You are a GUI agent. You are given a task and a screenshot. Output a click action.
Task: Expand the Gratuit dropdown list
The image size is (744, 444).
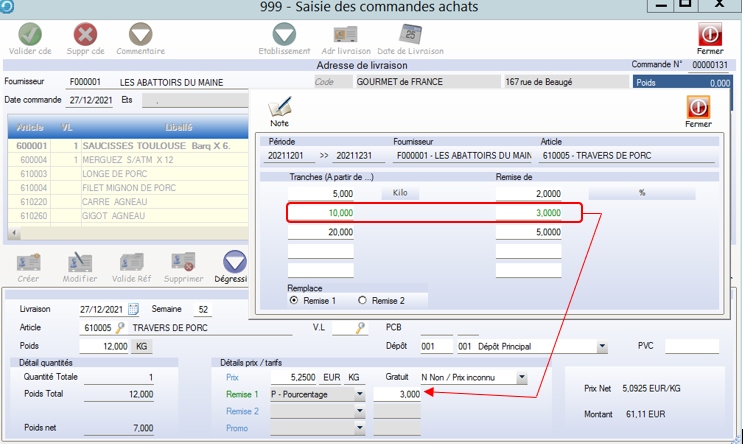(520, 378)
